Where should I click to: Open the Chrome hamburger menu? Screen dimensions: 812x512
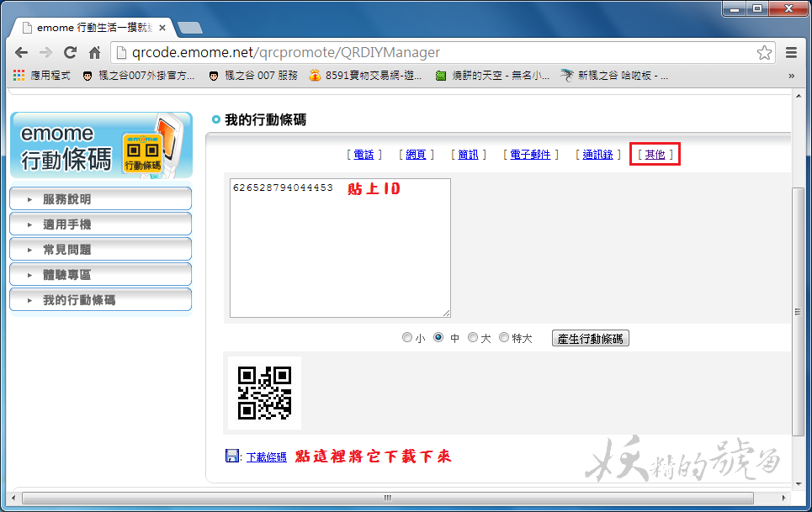[791, 52]
